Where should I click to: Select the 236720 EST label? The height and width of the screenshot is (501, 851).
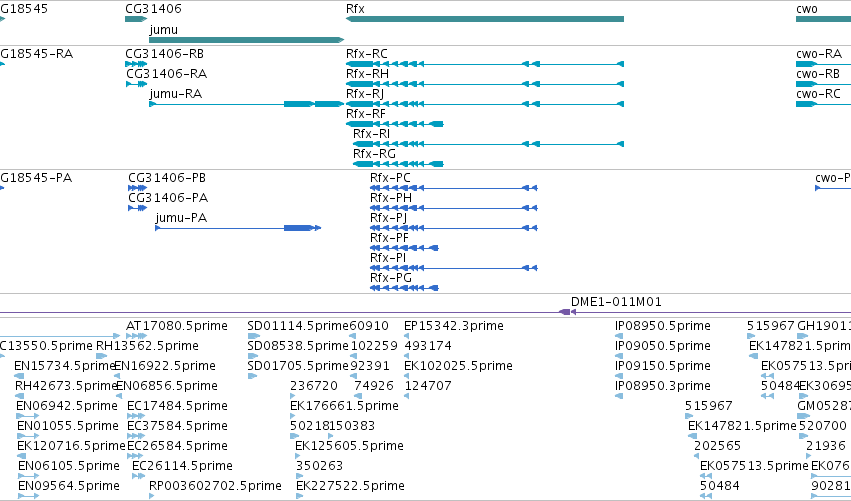click(314, 386)
